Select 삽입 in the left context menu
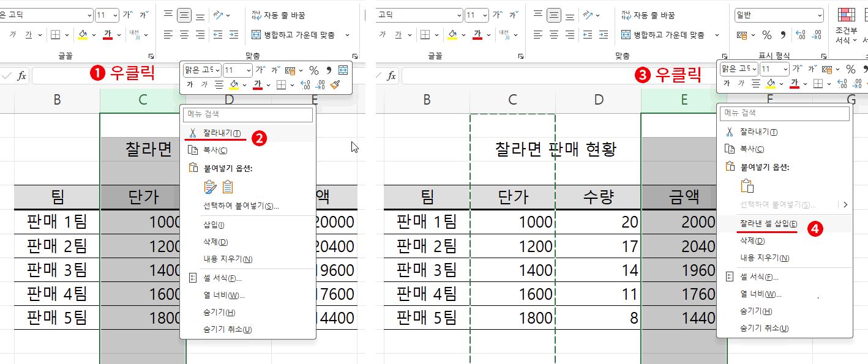The width and height of the screenshot is (868, 364). (248, 225)
